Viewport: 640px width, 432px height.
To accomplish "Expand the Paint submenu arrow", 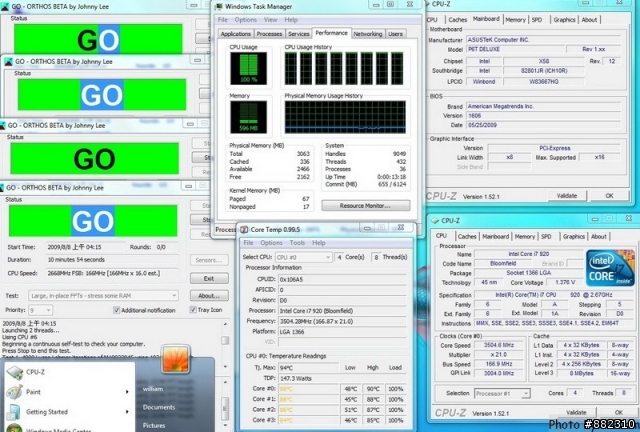I will point(127,392).
